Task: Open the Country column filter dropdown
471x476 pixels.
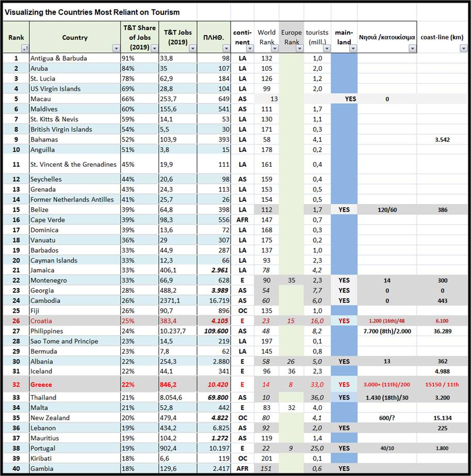Action: [x=116, y=48]
